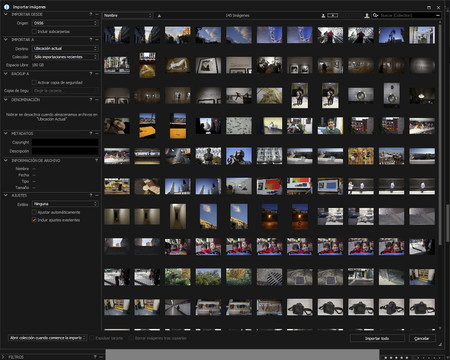Open the Estilos dropdown set to Ninguna
Screen dimensions: 450x360
click(65, 204)
